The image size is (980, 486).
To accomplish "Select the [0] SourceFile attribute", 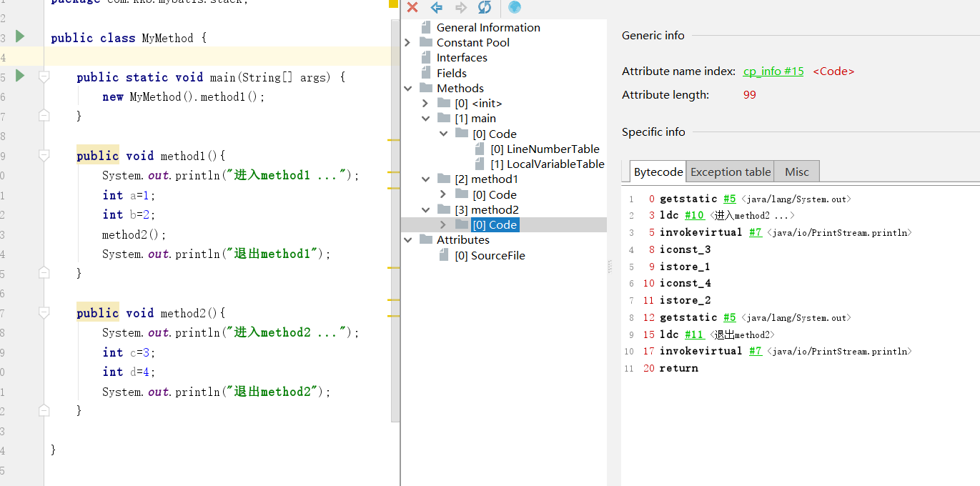I will pos(490,255).
